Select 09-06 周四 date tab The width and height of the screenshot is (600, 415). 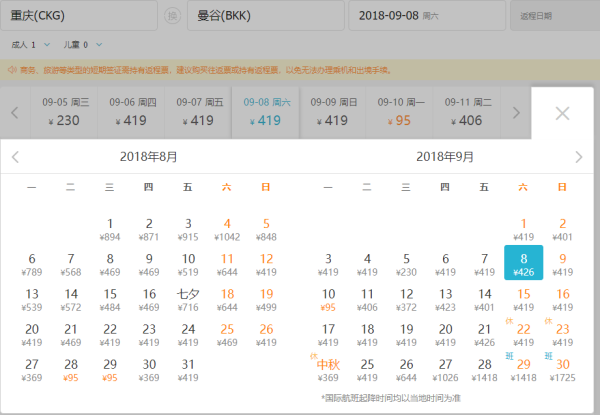(x=131, y=113)
